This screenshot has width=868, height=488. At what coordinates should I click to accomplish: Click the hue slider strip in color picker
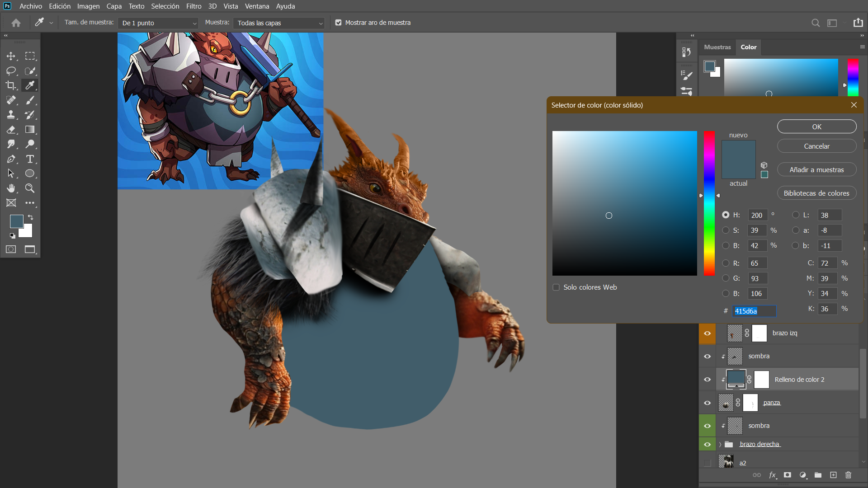(x=709, y=203)
